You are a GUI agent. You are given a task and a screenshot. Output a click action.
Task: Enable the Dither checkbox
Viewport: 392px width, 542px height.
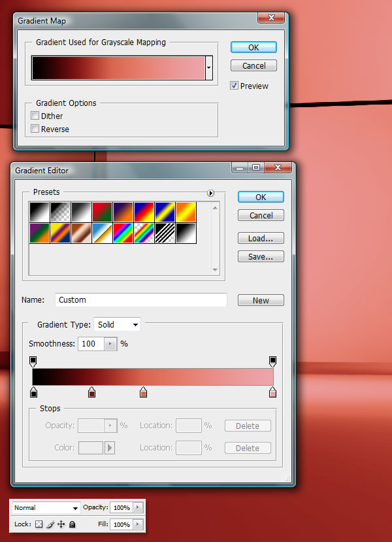point(35,116)
